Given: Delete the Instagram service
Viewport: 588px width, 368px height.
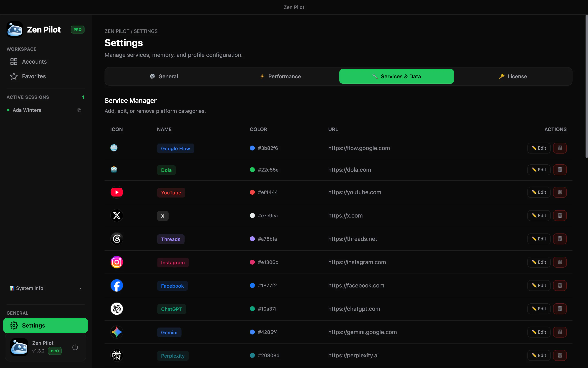Looking at the screenshot, I should point(560,262).
